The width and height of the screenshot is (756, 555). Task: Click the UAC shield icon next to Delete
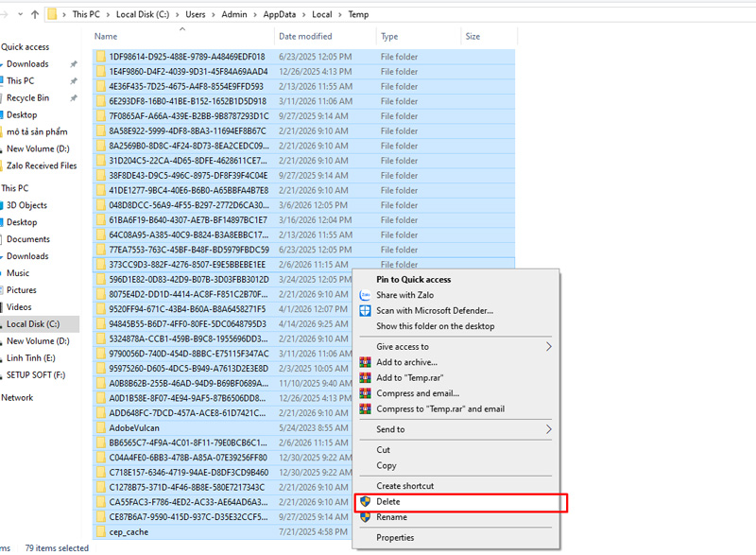point(365,502)
